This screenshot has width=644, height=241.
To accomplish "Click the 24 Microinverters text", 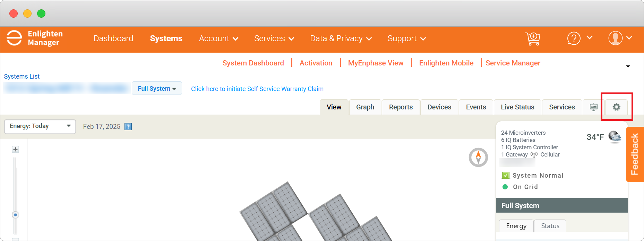I will coord(523,133).
